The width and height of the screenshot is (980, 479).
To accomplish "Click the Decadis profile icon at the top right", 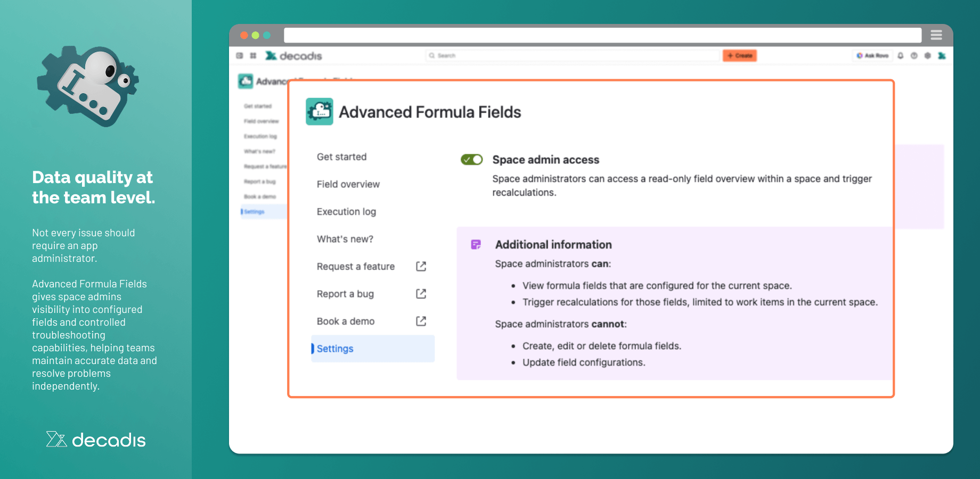I will [x=942, y=55].
